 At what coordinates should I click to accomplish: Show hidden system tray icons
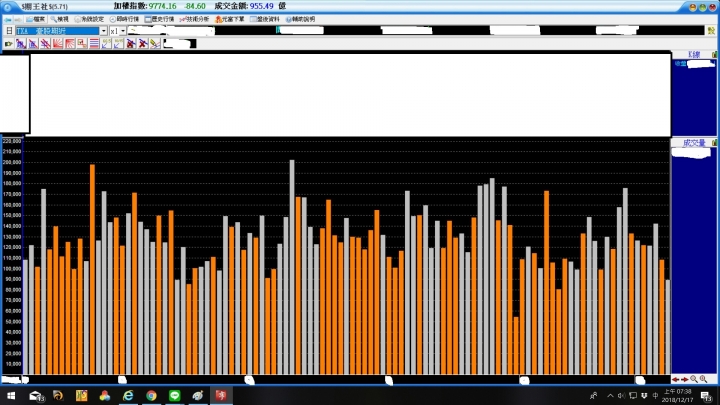610,395
